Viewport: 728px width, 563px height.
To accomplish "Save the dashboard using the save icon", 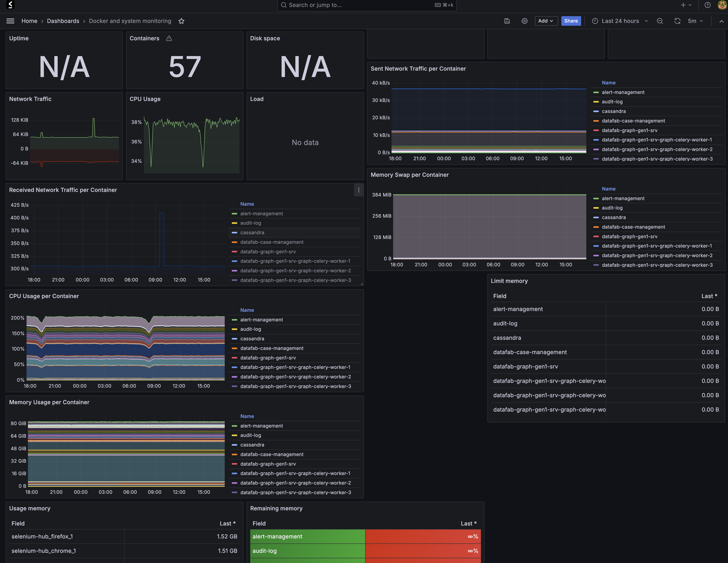I will 507,21.
